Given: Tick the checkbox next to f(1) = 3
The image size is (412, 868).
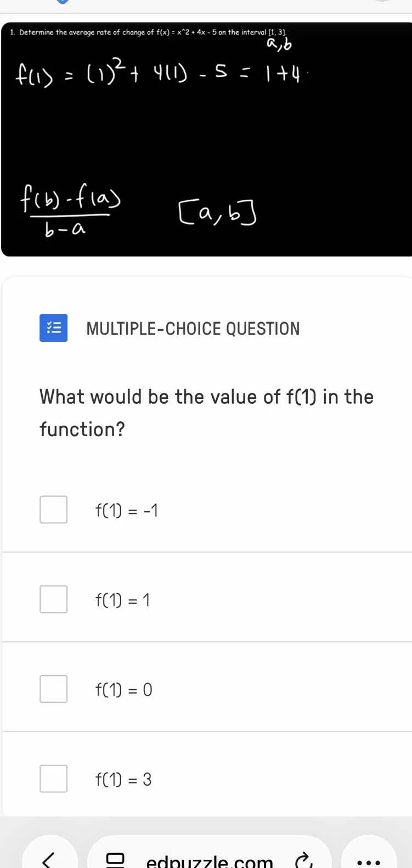Looking at the screenshot, I should pyautogui.click(x=53, y=779).
